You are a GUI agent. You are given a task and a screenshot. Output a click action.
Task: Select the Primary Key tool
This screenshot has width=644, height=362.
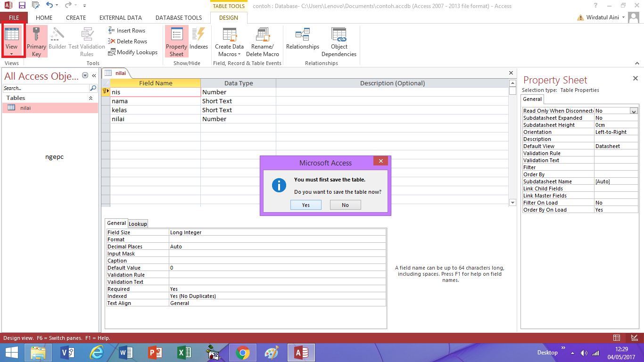click(x=36, y=41)
